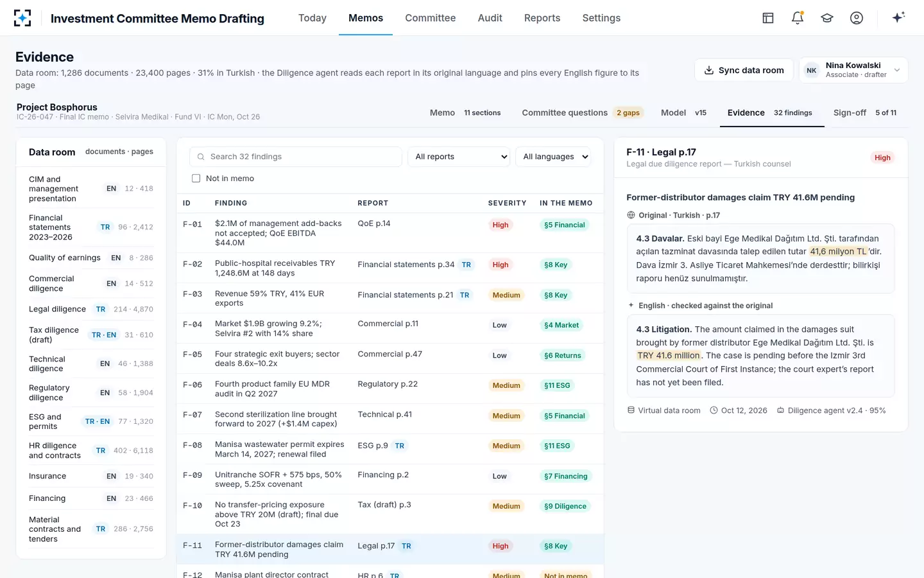
Task: Open the layout panel icon in header
Action: (x=768, y=18)
